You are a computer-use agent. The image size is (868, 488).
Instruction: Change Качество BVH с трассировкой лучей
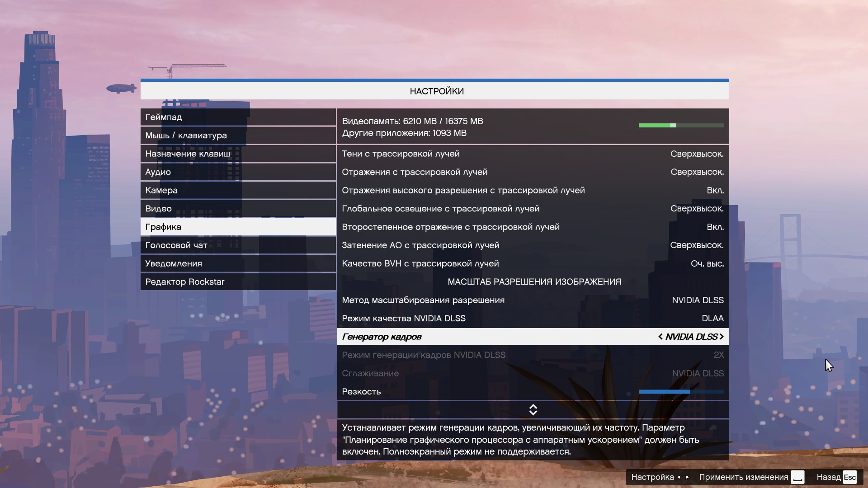coord(707,263)
